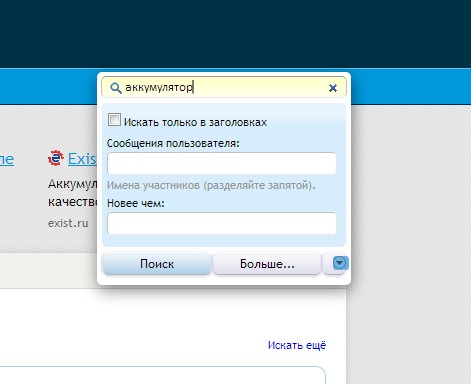Click the rounded text box at page bottom
Viewport: 471px width, 384px height.
[x=163, y=375]
